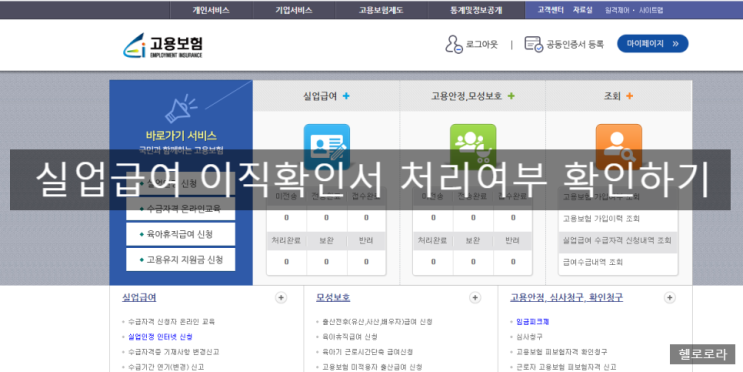
Task: Click 고용유지 지원금 신청 shortcut button
Action: (181, 260)
